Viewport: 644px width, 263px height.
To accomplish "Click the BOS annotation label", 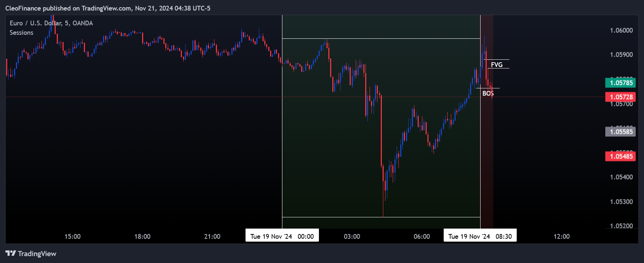I will point(488,93).
